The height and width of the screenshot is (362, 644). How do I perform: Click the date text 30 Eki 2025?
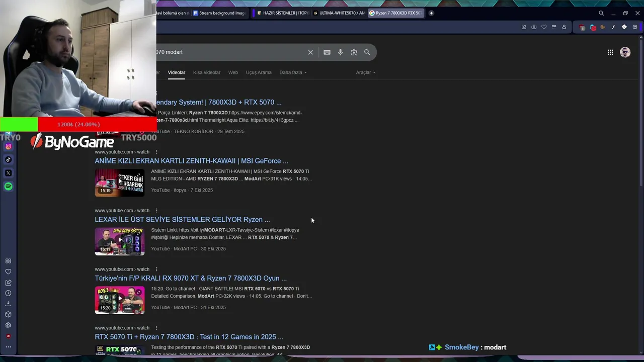[213, 249]
